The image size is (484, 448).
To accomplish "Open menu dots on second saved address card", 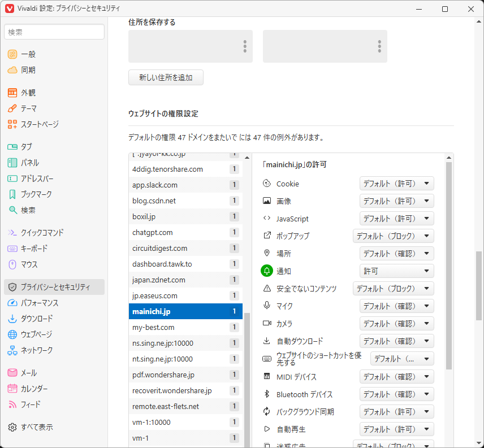I will (379, 46).
